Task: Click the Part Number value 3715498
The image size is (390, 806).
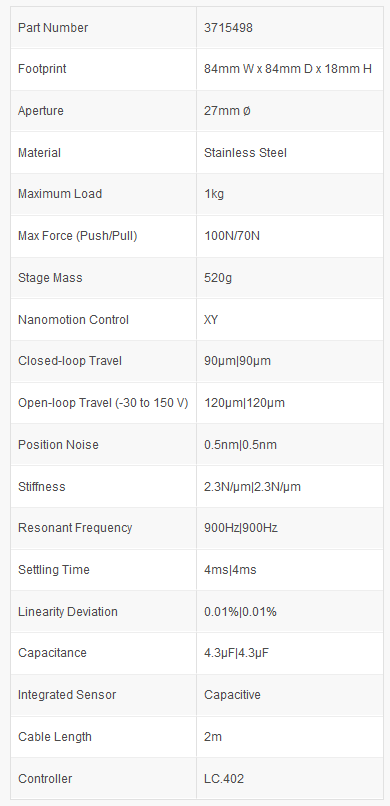Action: pyautogui.click(x=228, y=28)
